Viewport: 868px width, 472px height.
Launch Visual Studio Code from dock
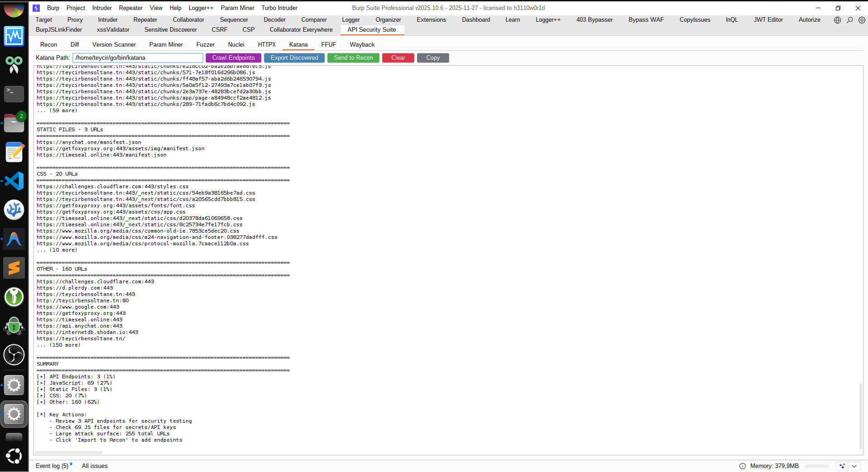click(x=14, y=181)
